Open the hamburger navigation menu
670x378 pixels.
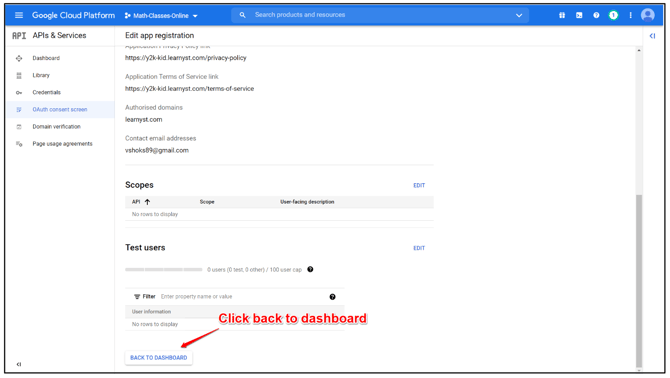tap(19, 15)
